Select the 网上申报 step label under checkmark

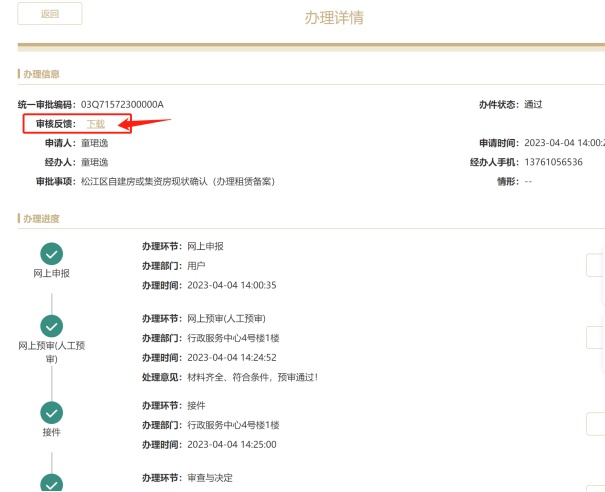(x=51, y=273)
